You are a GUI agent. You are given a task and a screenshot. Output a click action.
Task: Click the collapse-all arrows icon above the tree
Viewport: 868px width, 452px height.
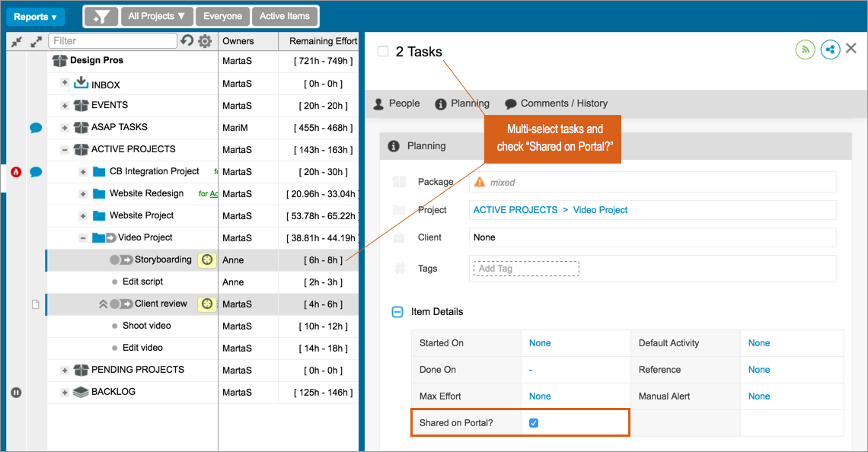pos(17,40)
